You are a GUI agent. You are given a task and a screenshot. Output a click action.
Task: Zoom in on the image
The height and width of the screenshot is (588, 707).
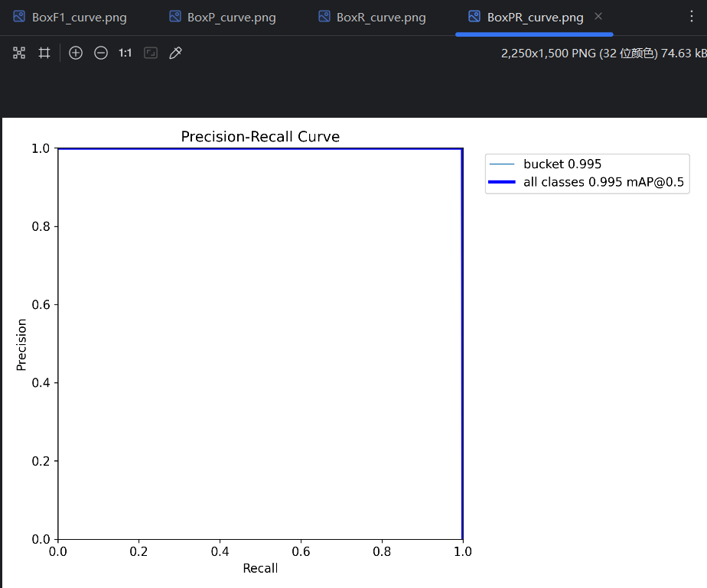click(x=76, y=54)
